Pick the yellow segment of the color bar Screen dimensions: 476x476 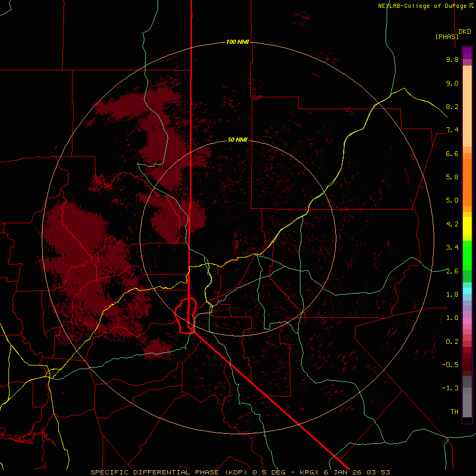pos(467,226)
